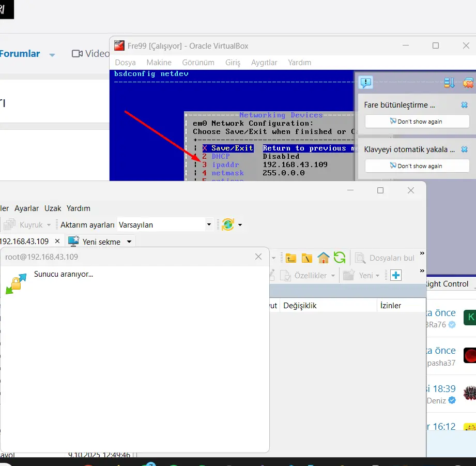Click the blue plus add icon
This screenshot has height=466, width=476.
click(396, 275)
